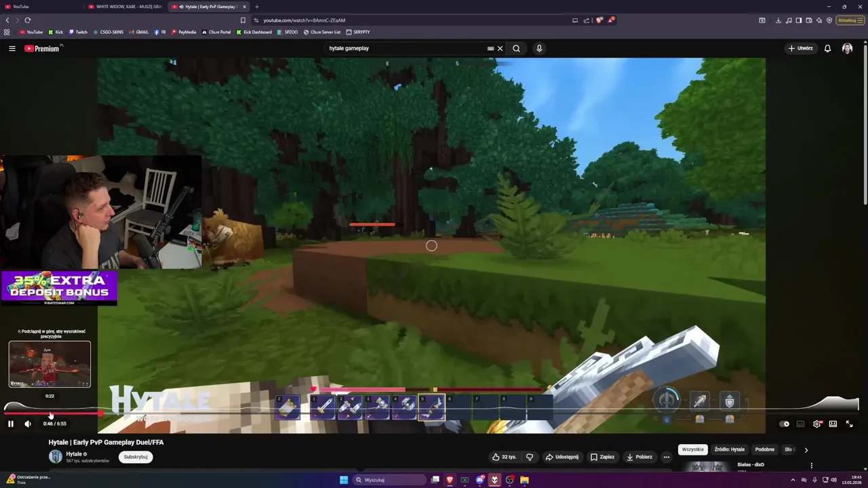Pause the video playback
The width and height of the screenshot is (868, 488).
(x=11, y=424)
